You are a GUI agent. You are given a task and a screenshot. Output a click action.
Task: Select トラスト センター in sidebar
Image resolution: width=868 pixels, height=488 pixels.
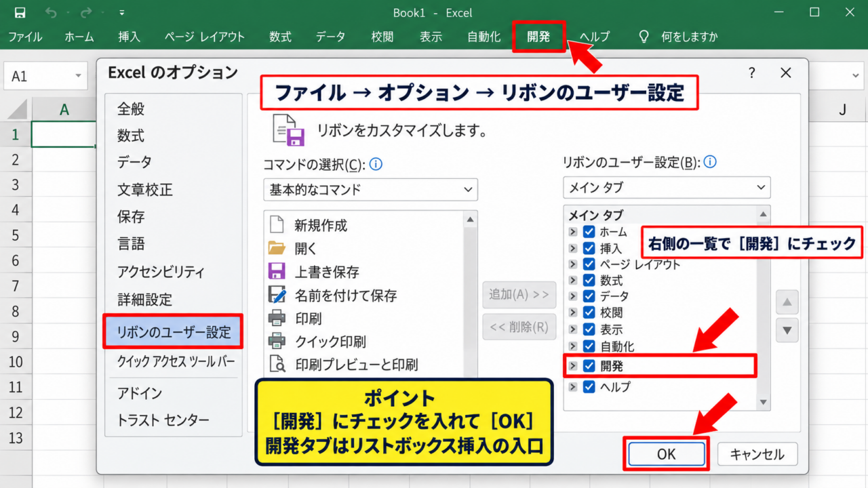point(163,420)
